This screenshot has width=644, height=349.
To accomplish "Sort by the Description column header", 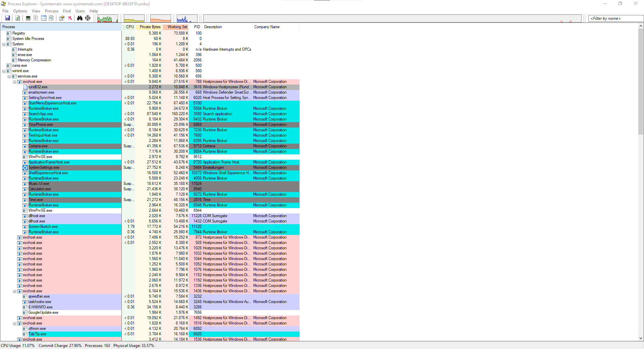I will pyautogui.click(x=227, y=27).
